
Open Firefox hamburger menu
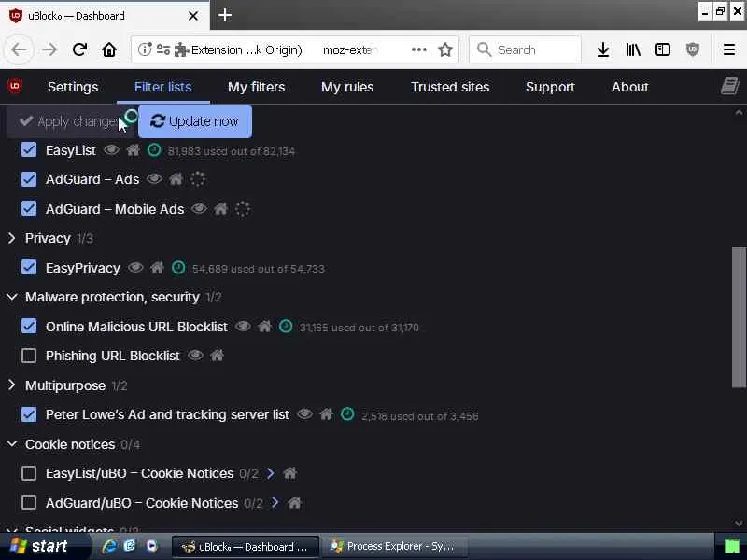pyautogui.click(x=729, y=49)
